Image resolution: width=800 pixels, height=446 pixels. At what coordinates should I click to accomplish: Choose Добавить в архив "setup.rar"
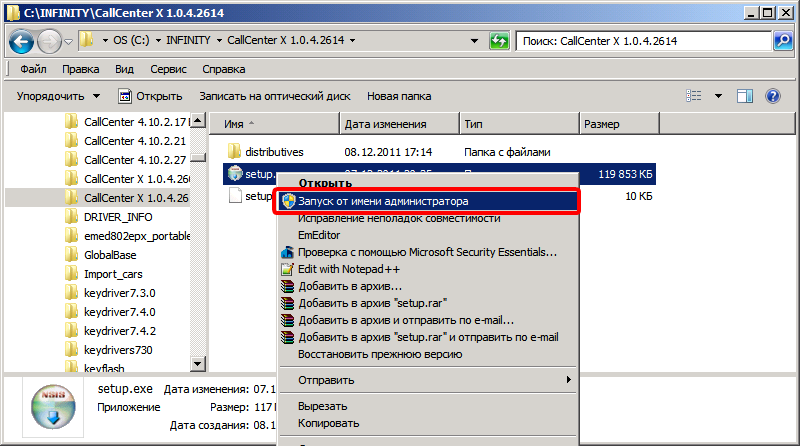[x=372, y=303]
